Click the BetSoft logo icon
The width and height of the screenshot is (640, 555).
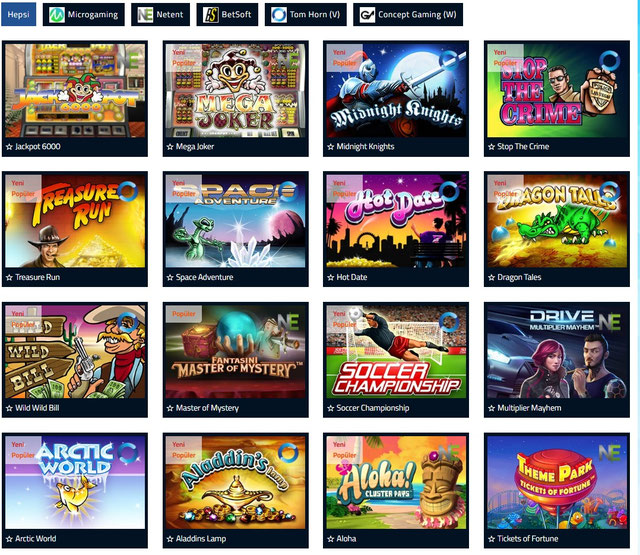(x=211, y=15)
